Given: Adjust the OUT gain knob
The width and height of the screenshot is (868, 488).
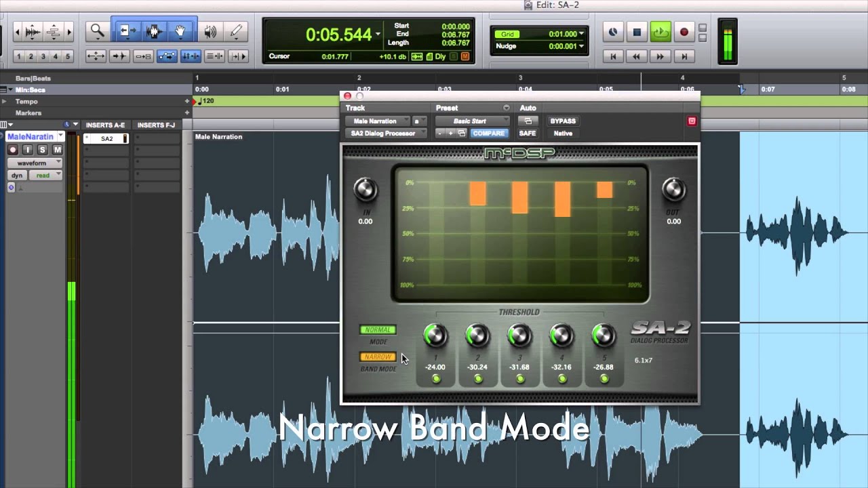Looking at the screenshot, I should [673, 190].
